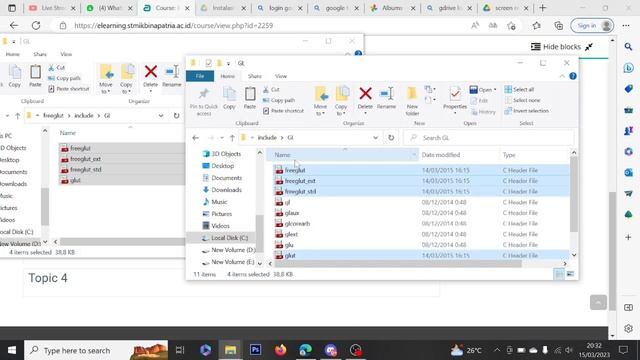This screenshot has width=640, height=360.
Task: Click History in the Open group
Action: point(483,111)
